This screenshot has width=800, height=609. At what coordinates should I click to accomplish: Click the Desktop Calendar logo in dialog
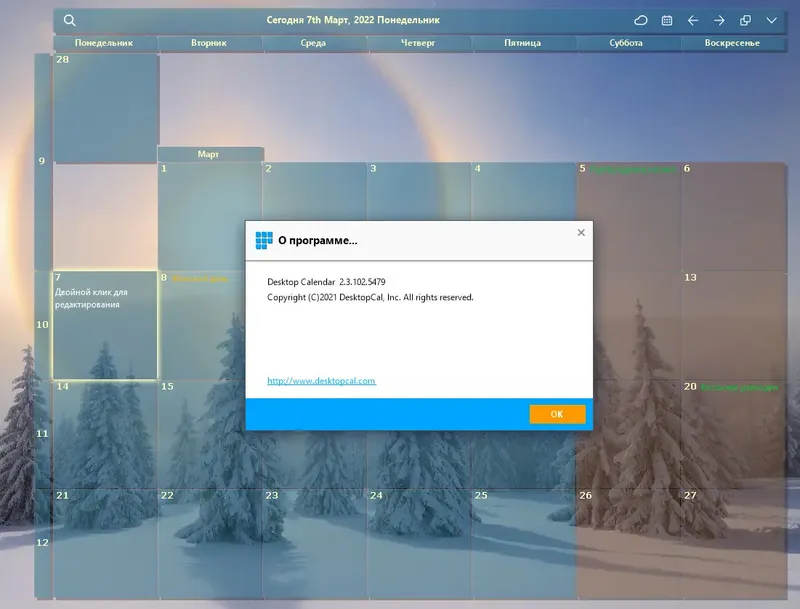click(264, 240)
